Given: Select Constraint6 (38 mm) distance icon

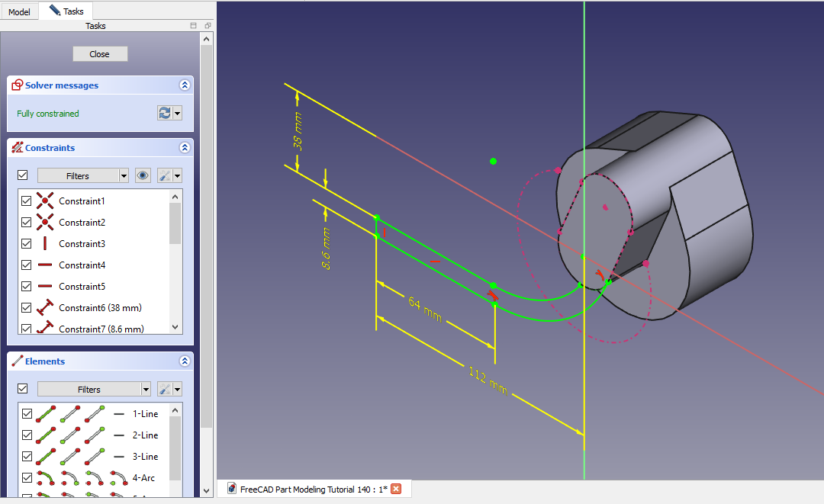Looking at the screenshot, I should tap(45, 308).
